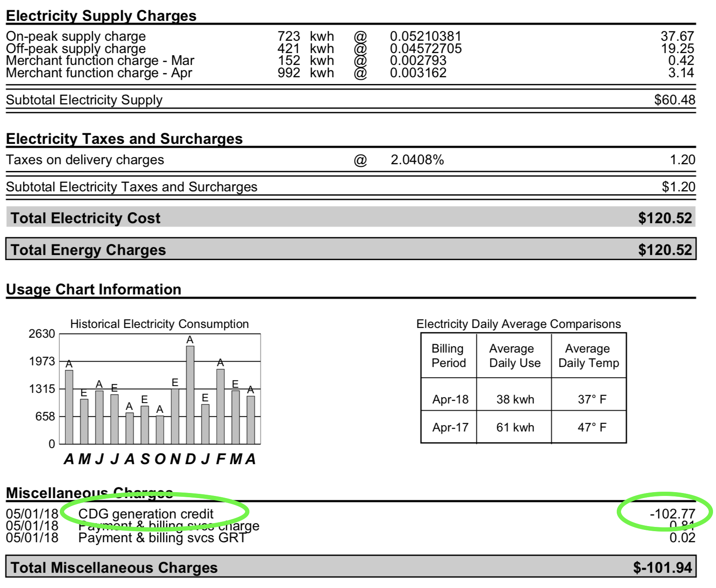Click the April merchant rate 0.003162
Image resolution: width=716 pixels, height=588 pixels.
pos(418,73)
